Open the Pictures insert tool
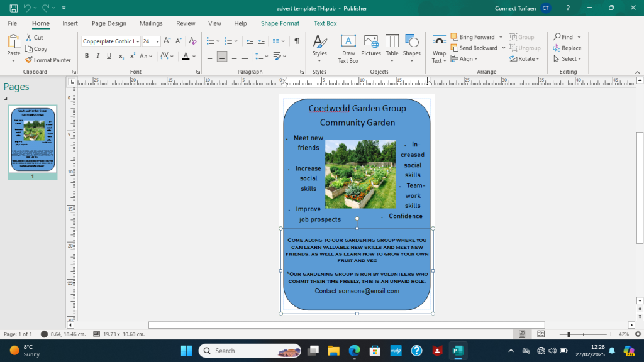This screenshot has height=362, width=644. (x=370, y=48)
